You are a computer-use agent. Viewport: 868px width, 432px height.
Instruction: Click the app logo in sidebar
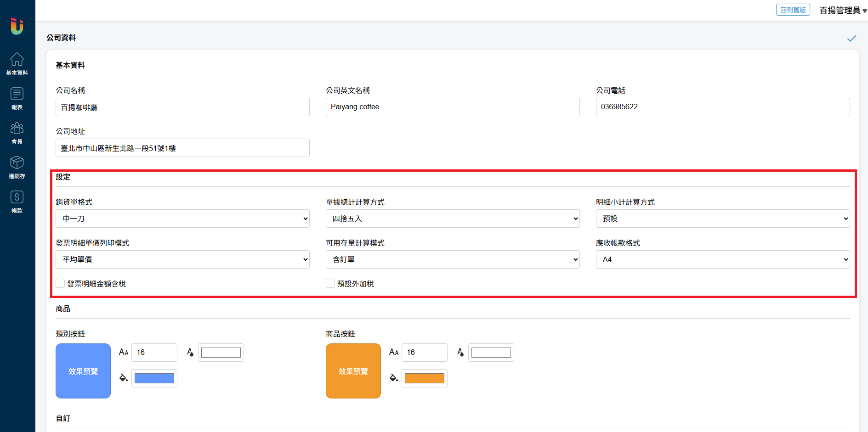[17, 26]
